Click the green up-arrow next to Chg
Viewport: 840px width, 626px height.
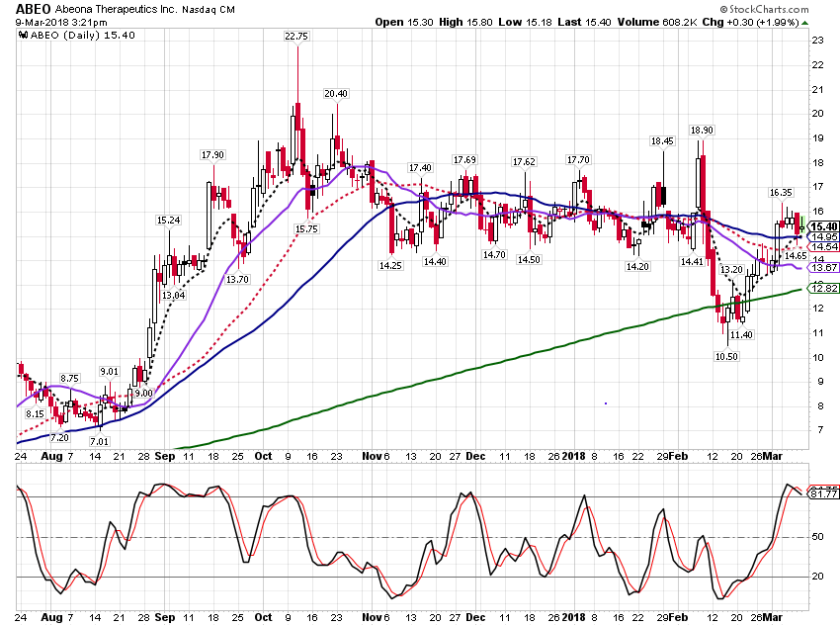(805, 23)
